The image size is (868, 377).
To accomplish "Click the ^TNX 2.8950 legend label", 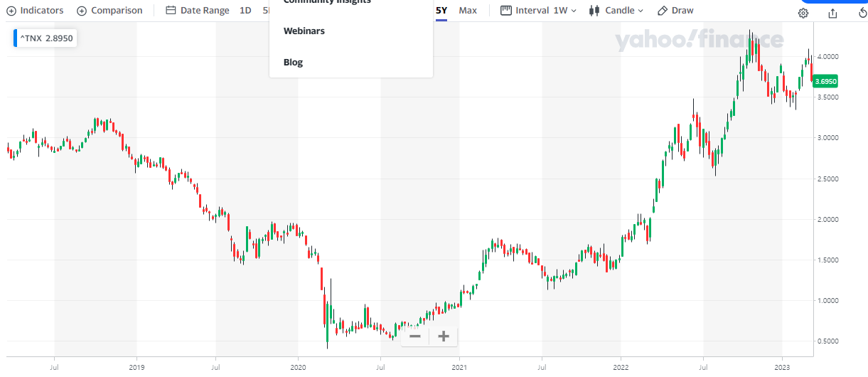I will (46, 38).
